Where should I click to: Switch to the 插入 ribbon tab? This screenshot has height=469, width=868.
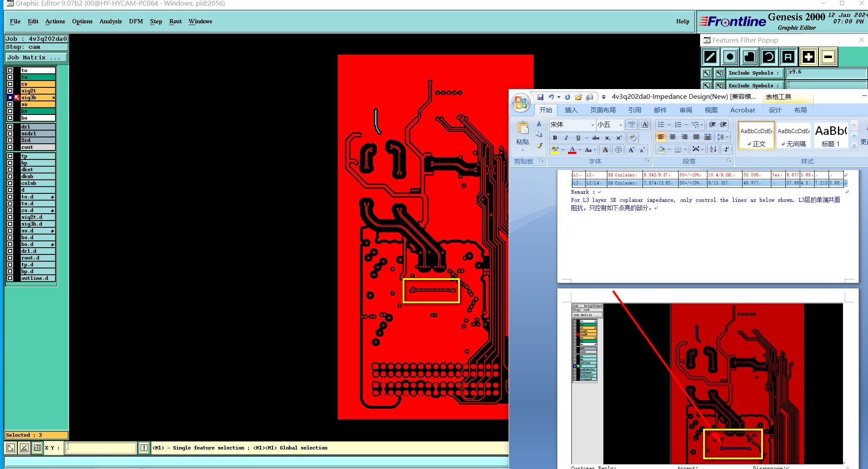pyautogui.click(x=571, y=110)
